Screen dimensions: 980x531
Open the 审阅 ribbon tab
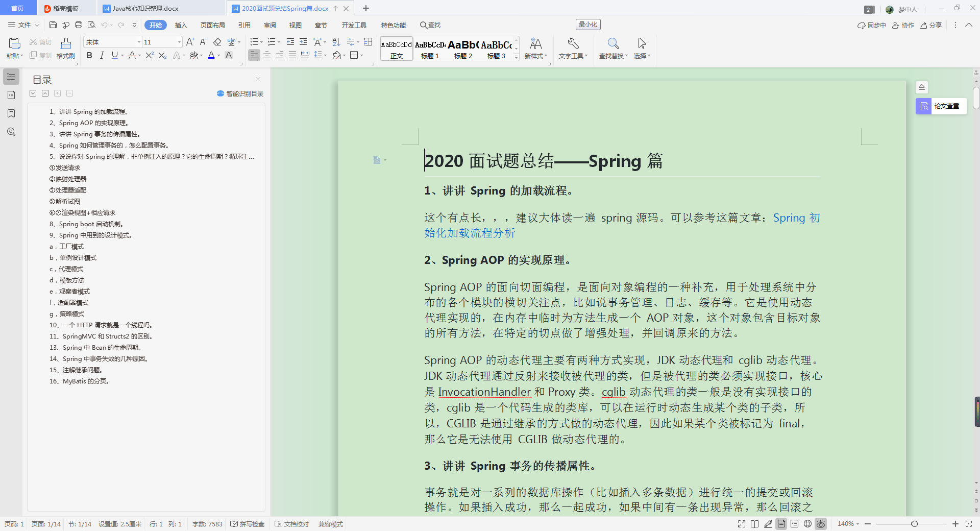click(x=270, y=25)
